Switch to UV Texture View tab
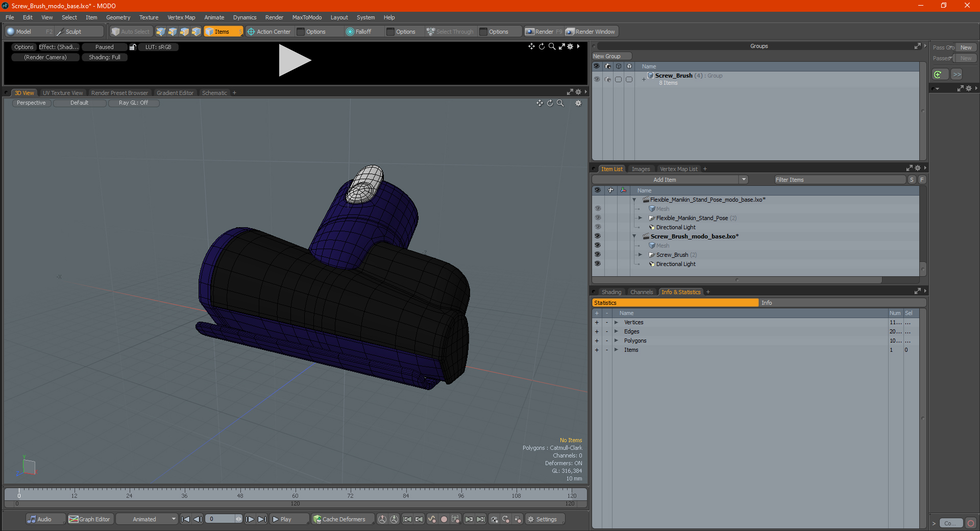The width and height of the screenshot is (980, 531). pos(63,93)
